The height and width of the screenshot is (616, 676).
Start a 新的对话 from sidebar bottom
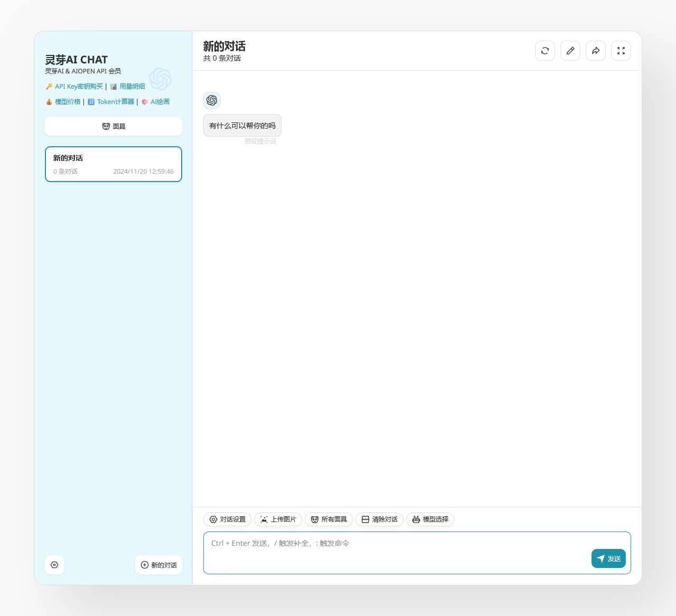[158, 565]
